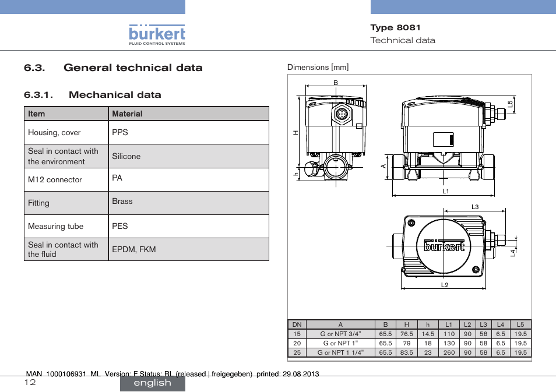Click the 'english' language tab in the footer
556x392 pixels.
point(153,383)
